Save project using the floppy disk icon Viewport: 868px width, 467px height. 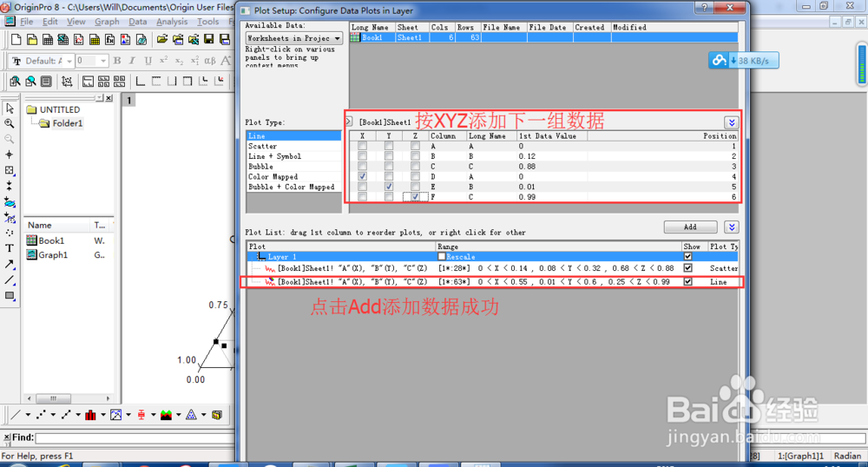pyautogui.click(x=208, y=39)
